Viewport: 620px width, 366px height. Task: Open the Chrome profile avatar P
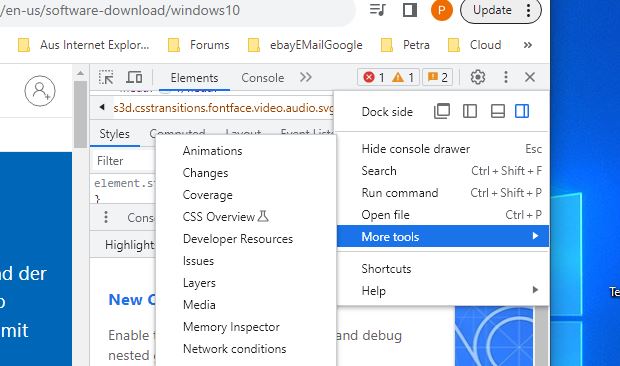coord(442,10)
